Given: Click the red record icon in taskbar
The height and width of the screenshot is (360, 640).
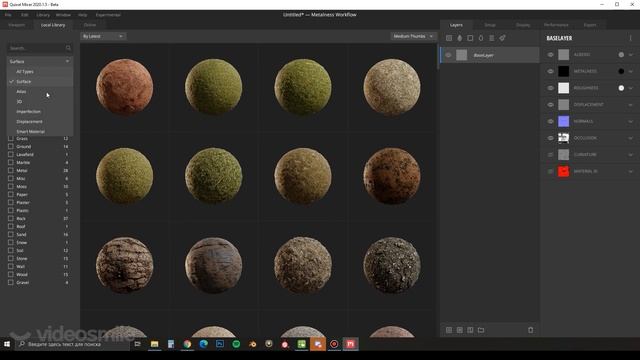Looking at the screenshot, I should 334,344.
